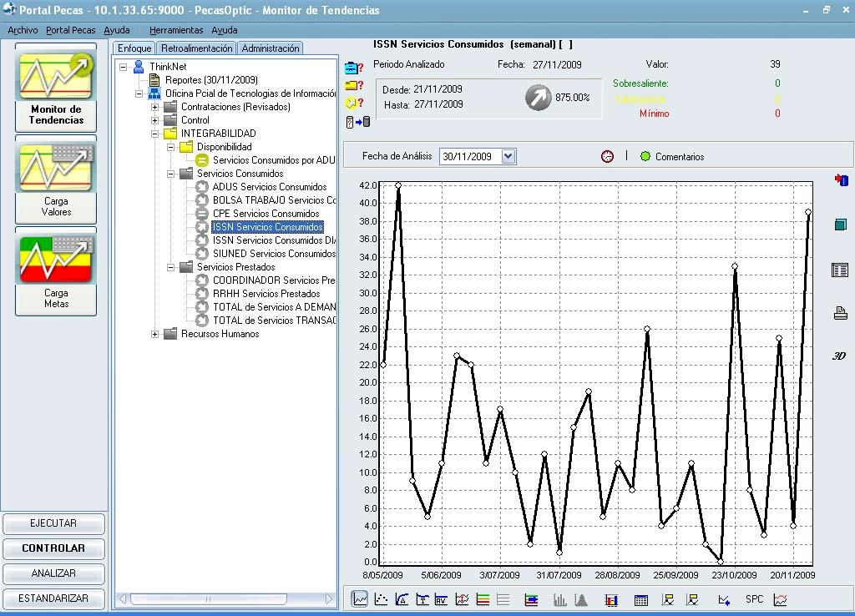
Task: Open the SPC chart tool
Action: click(x=754, y=599)
